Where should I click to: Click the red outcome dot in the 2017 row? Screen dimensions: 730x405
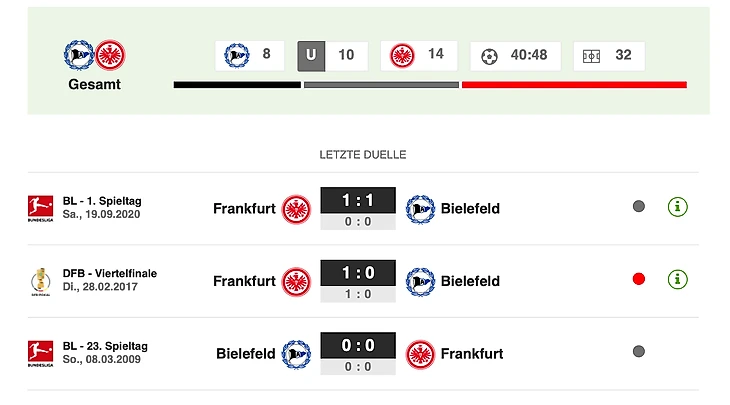pos(639,279)
